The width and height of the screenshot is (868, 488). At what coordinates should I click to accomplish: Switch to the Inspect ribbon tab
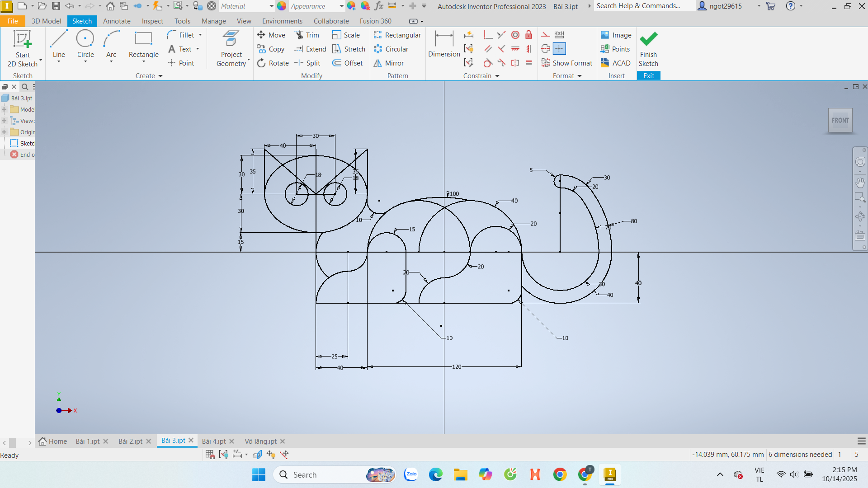(152, 21)
